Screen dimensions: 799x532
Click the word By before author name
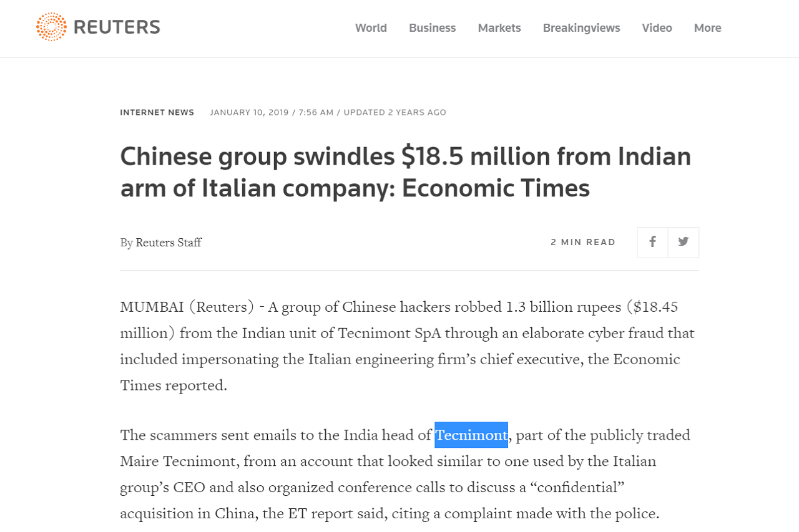pos(127,243)
